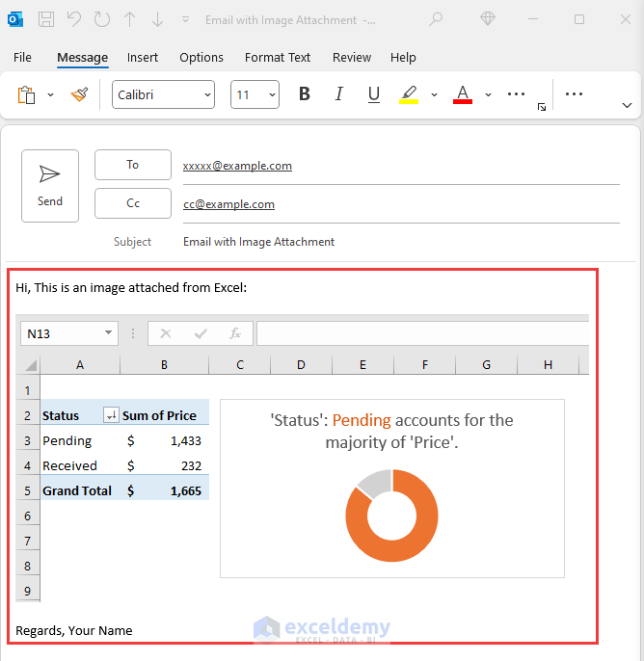The image size is (644, 661).
Task: Go to next item with down arrow
Action: click(x=157, y=19)
